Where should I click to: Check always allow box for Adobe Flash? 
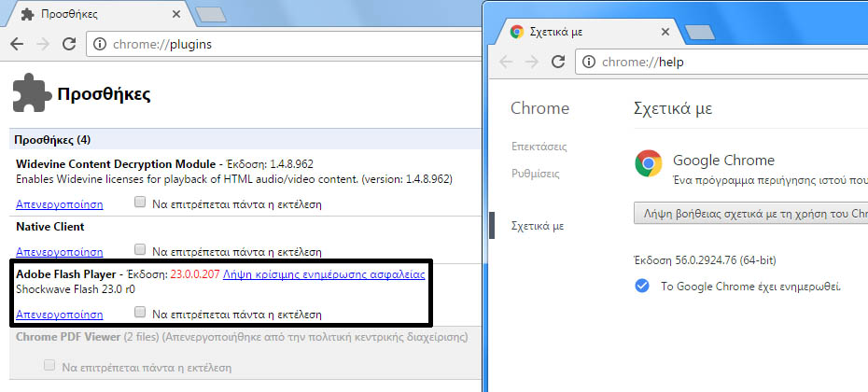pos(140,313)
